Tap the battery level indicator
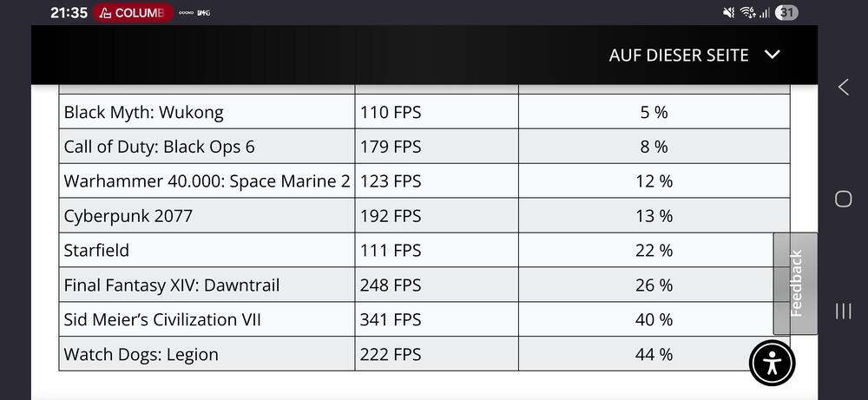This screenshot has height=400, width=868. click(x=787, y=13)
